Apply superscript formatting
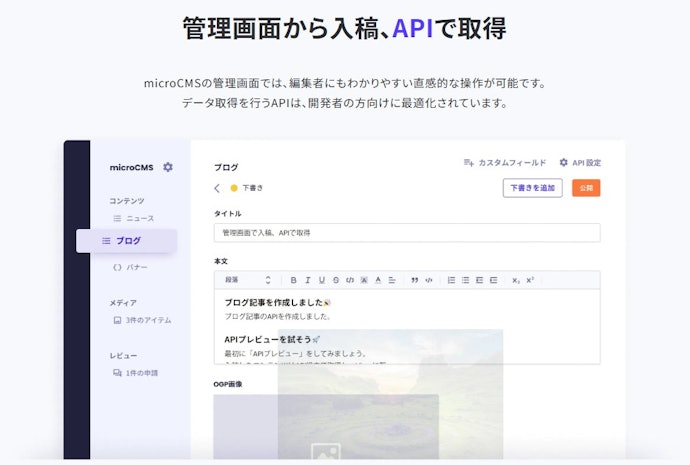 530,280
